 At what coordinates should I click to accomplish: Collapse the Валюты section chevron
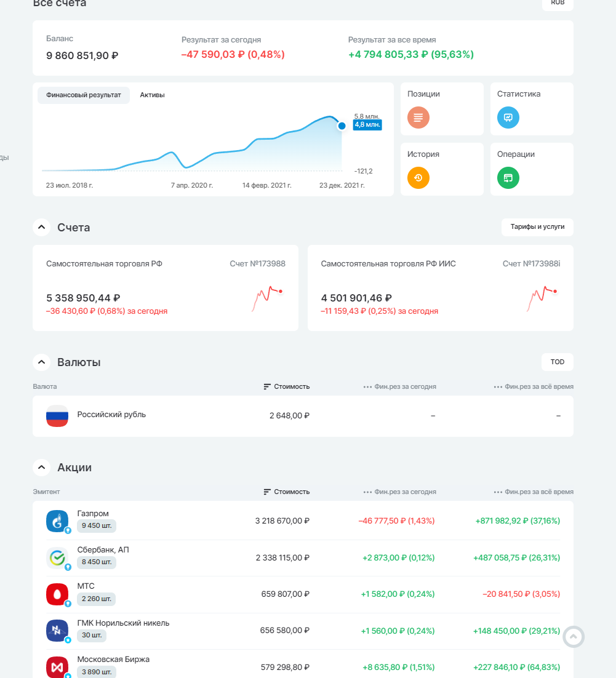click(x=41, y=362)
